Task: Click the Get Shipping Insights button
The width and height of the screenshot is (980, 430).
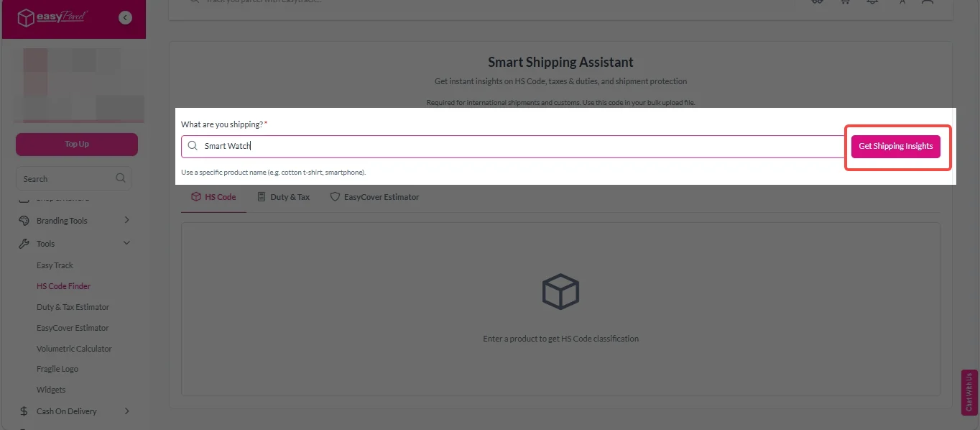Action: coord(896,146)
